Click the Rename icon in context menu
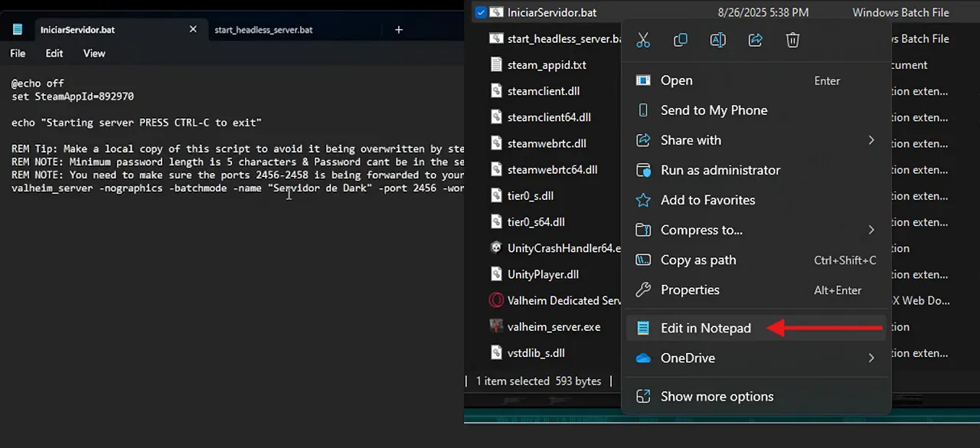Screen dimensions: 980x448 tap(718, 40)
